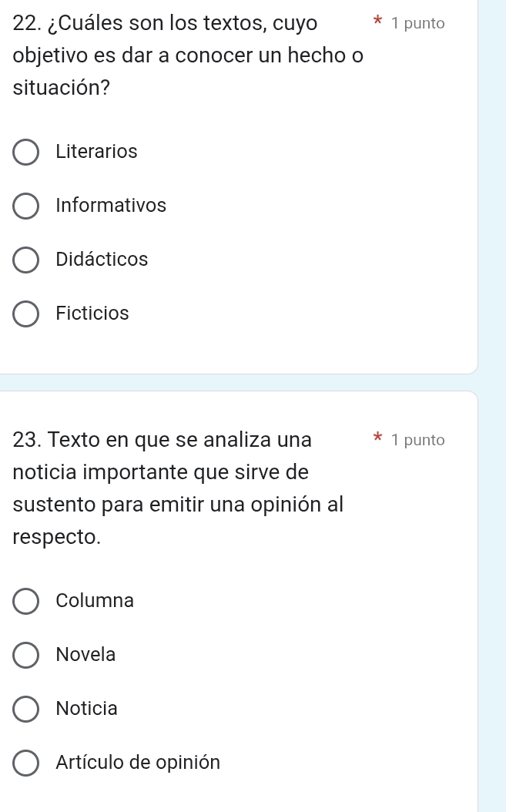Select the Columna radio button

click(x=26, y=601)
